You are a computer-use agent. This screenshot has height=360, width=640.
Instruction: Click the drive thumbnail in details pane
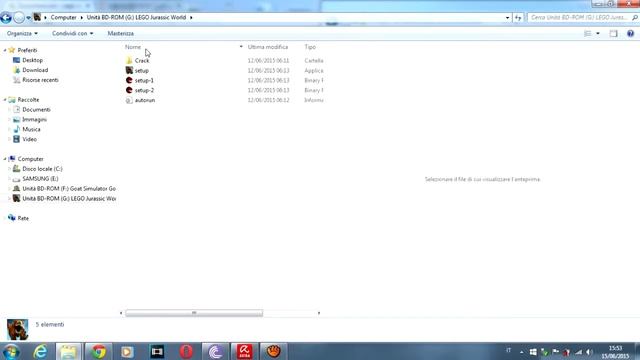pos(18,329)
